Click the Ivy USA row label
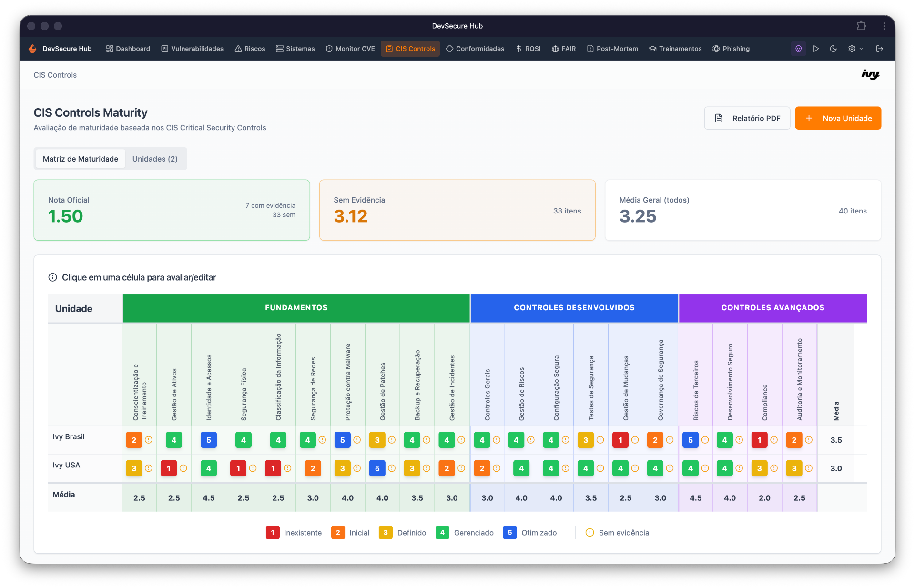 coord(66,465)
